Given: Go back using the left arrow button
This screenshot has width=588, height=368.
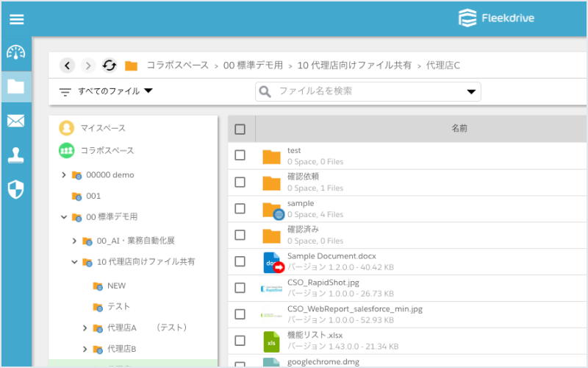Looking at the screenshot, I should (67, 66).
